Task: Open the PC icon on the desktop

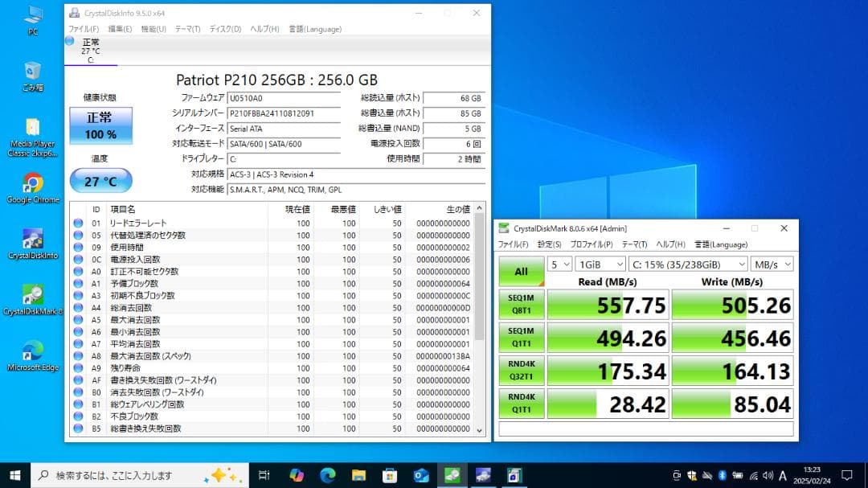Action: click(32, 14)
